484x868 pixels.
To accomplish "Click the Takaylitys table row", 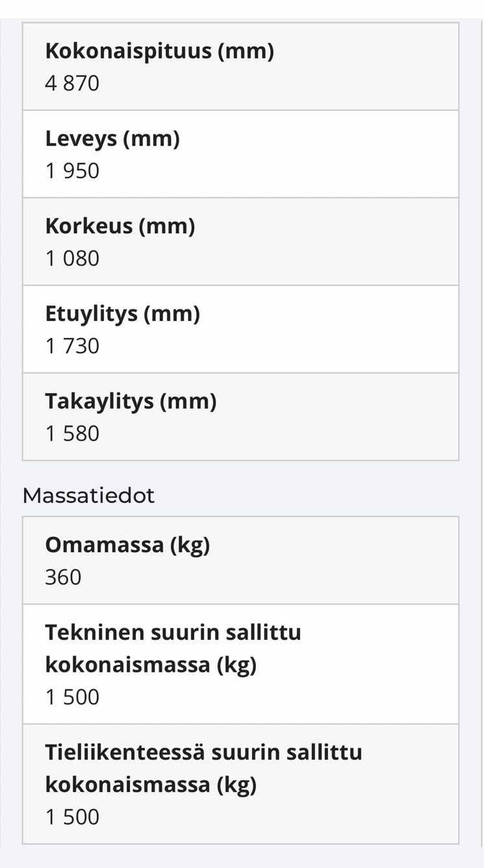I will [x=240, y=417].
